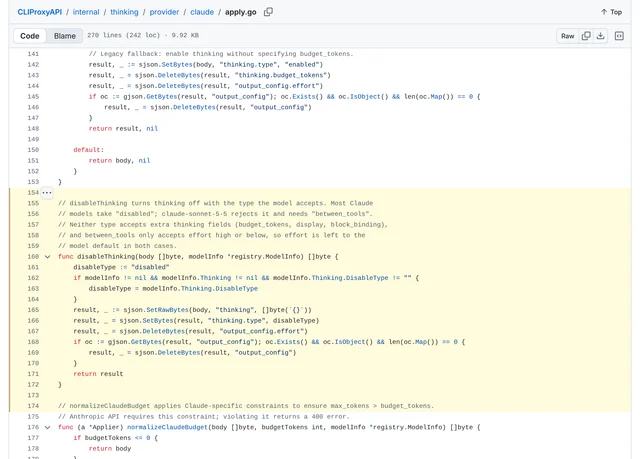Collapse normalizeClaudeBudget function at line 176

47,427
